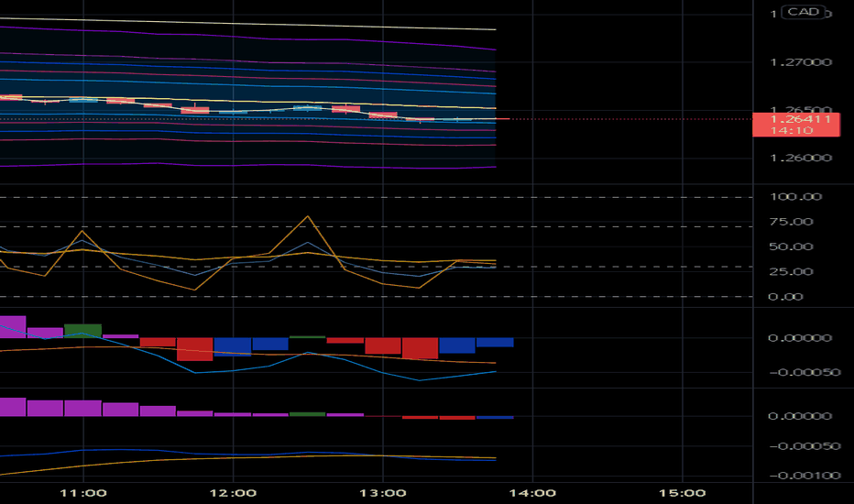Click the 12:00 time axis label

(233, 493)
